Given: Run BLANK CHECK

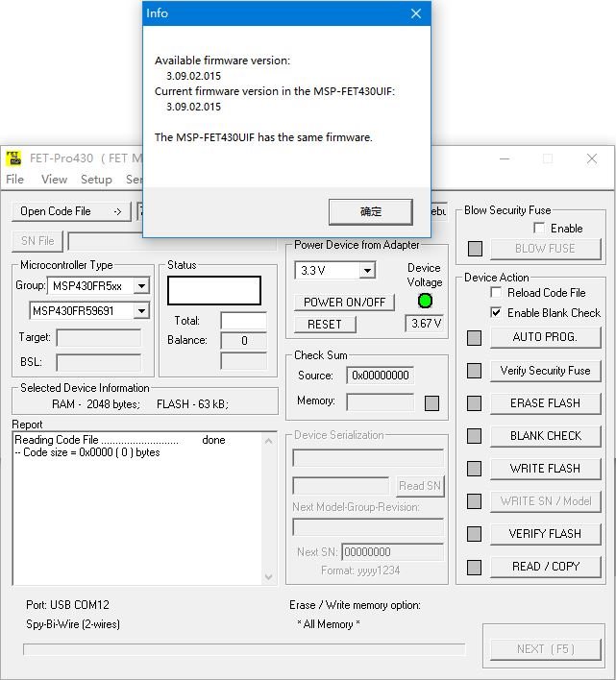Looking at the screenshot, I should [x=545, y=436].
